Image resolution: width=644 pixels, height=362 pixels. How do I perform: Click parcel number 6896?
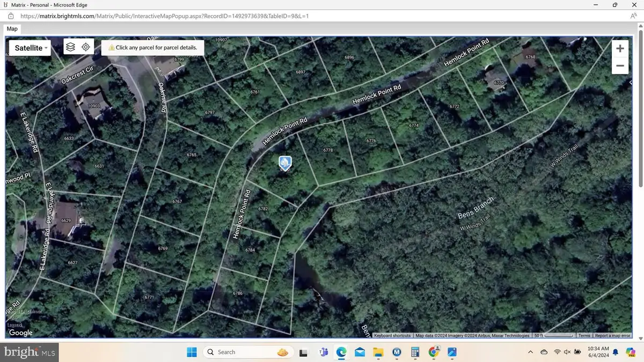349,57
